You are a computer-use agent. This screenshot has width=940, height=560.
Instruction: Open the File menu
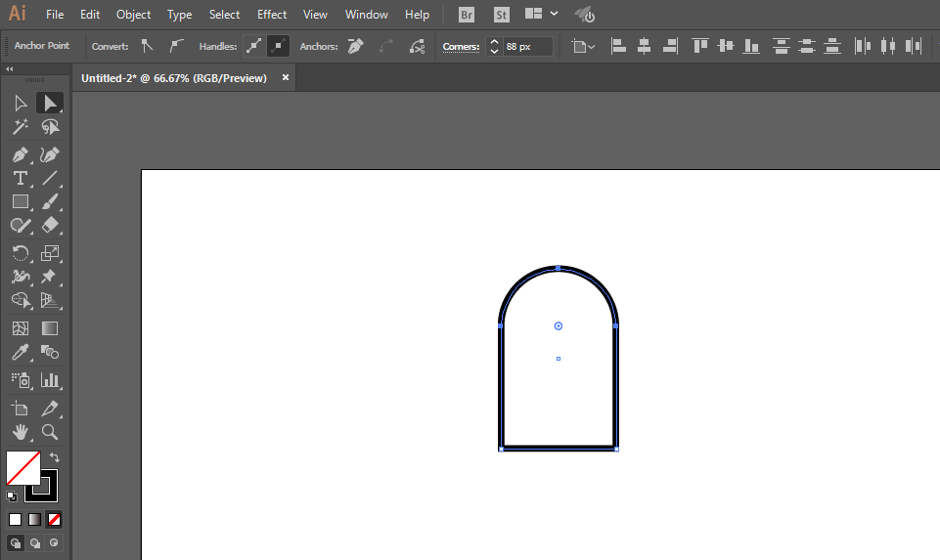[55, 15]
